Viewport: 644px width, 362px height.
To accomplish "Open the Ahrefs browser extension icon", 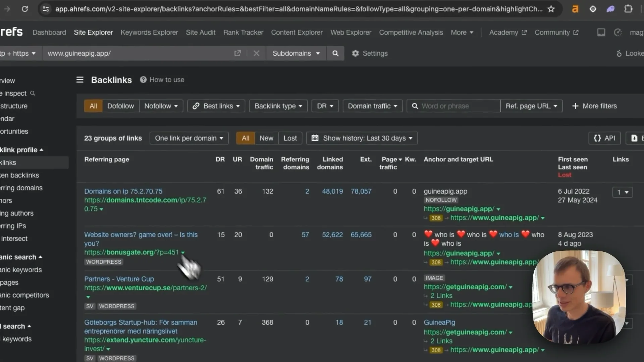I will click(x=575, y=9).
